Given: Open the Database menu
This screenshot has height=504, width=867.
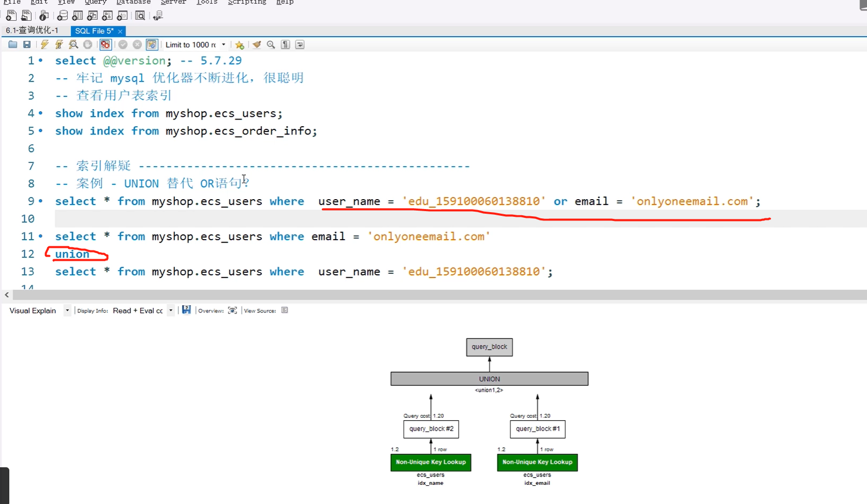Looking at the screenshot, I should tap(134, 2).
